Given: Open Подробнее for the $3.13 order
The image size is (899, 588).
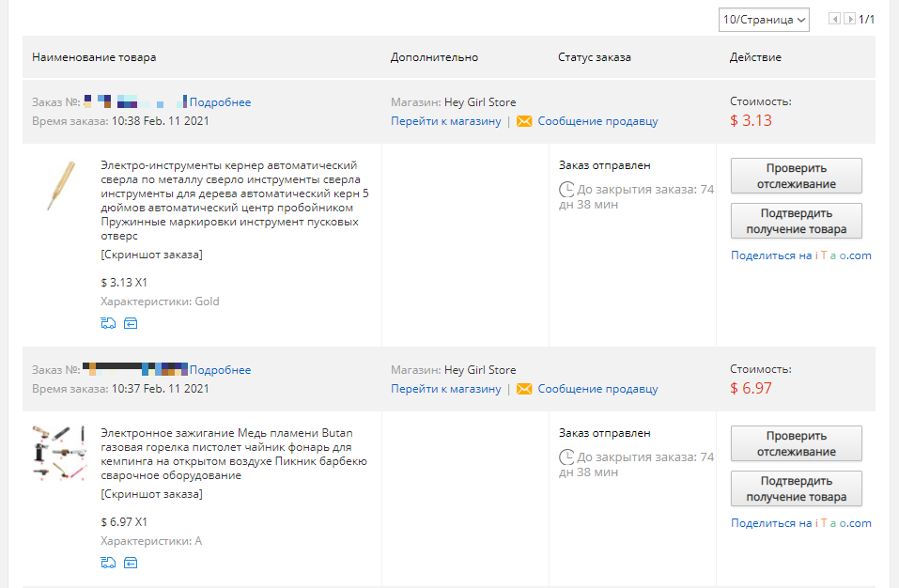Looking at the screenshot, I should (x=220, y=102).
